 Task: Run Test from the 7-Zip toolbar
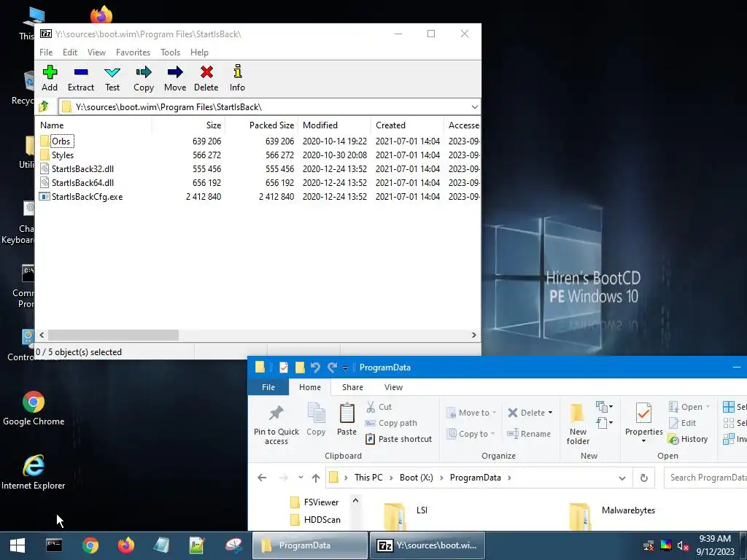coord(112,79)
